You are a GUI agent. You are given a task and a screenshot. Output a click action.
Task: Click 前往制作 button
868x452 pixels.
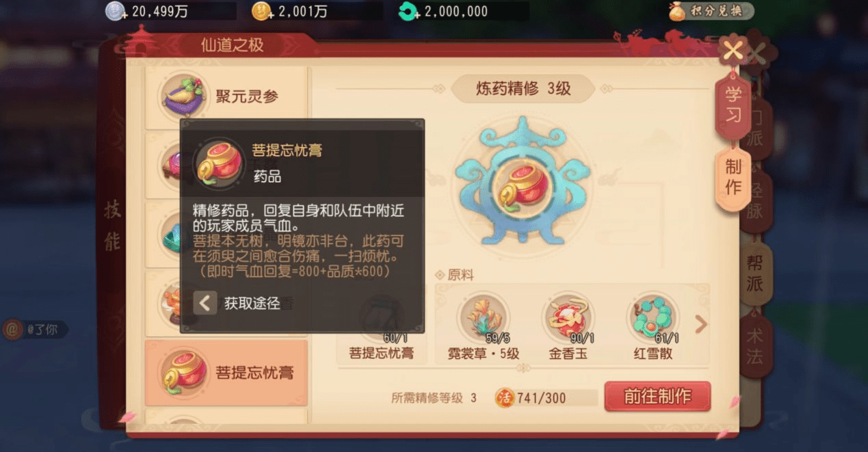657,397
